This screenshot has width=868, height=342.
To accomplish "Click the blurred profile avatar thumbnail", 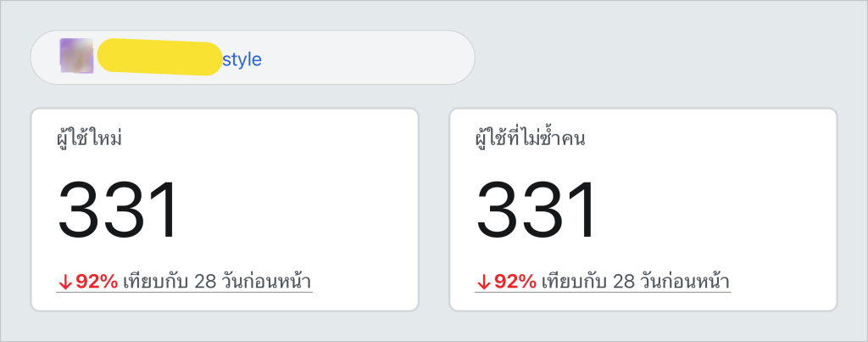I will pos(76,55).
